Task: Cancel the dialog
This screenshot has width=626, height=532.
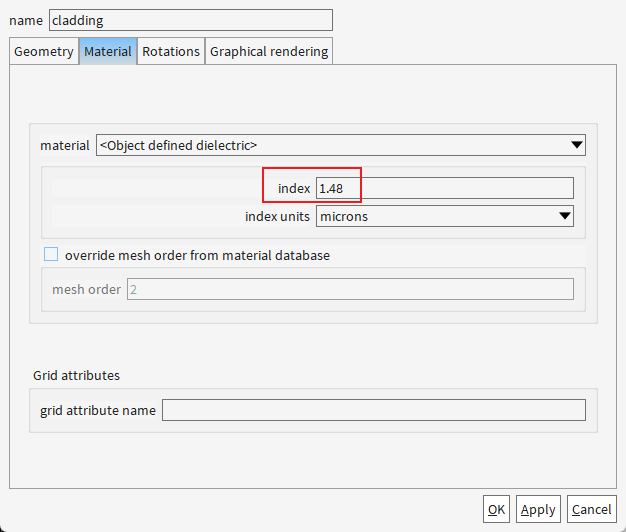Action: 591,509
